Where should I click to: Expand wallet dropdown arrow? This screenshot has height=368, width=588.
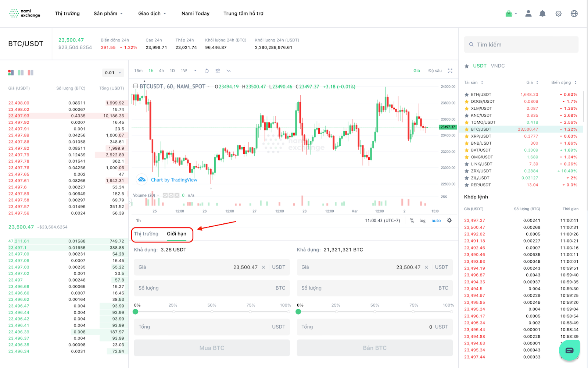pyautogui.click(x=516, y=14)
